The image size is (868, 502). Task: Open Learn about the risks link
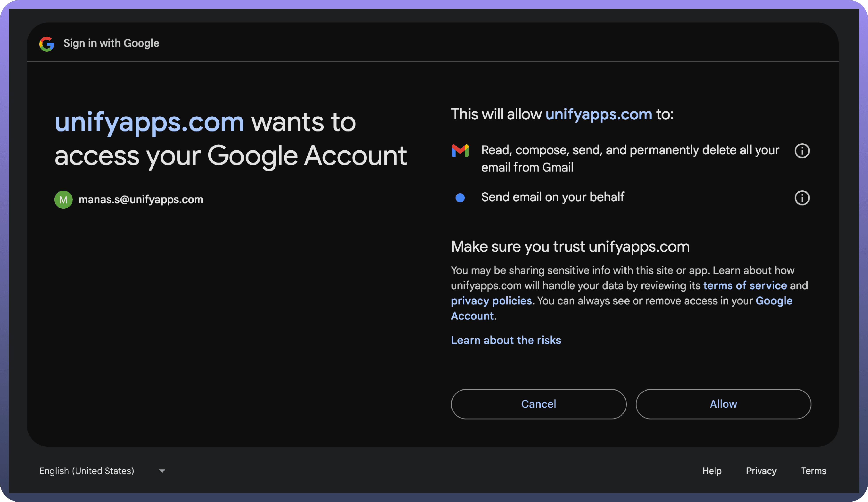pyautogui.click(x=506, y=340)
